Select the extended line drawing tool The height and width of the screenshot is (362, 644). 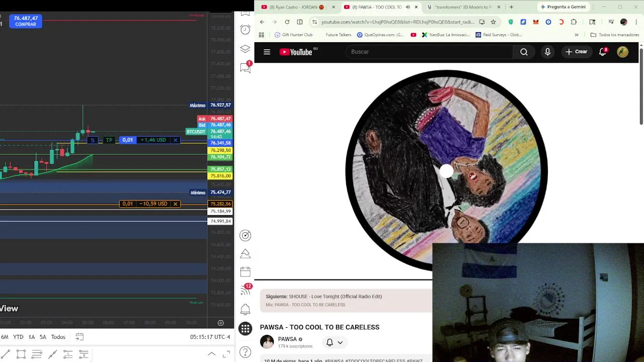click(x=52, y=354)
